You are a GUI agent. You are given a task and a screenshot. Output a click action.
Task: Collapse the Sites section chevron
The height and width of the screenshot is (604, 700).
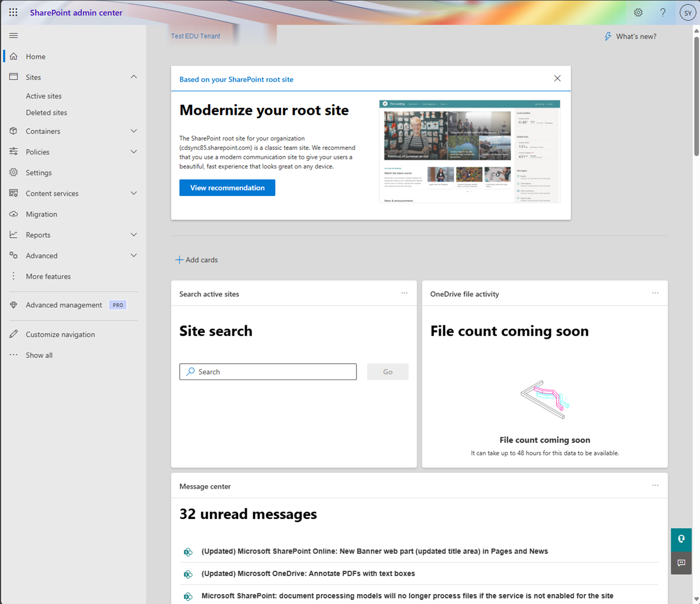pyautogui.click(x=134, y=77)
